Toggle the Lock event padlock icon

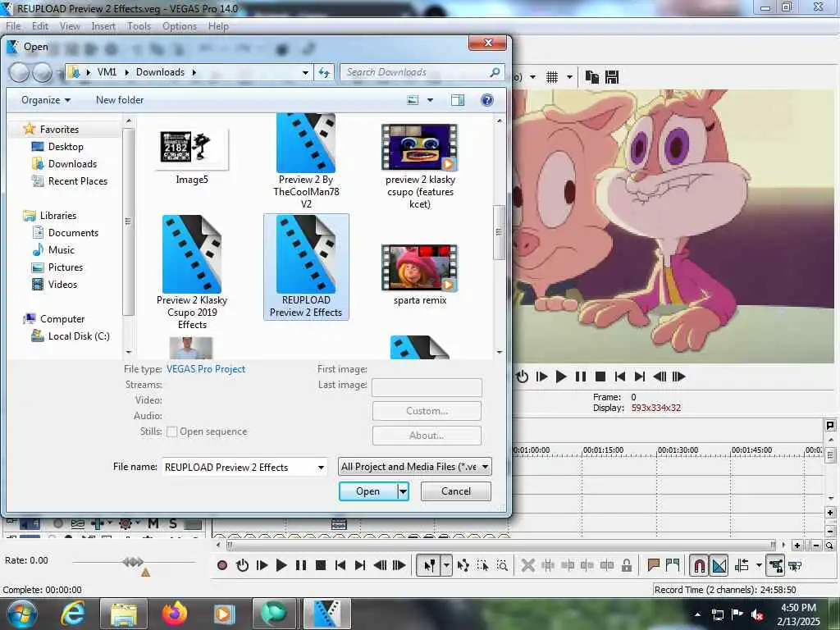(x=626, y=565)
